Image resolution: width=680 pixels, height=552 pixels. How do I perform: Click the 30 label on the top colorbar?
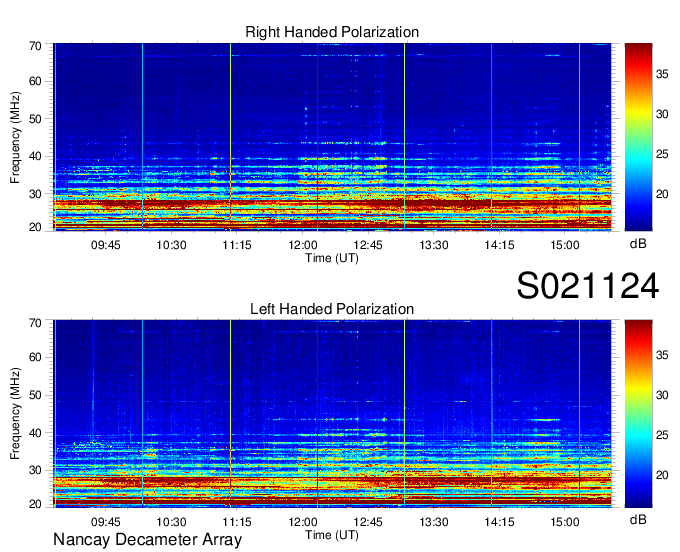tap(662, 114)
